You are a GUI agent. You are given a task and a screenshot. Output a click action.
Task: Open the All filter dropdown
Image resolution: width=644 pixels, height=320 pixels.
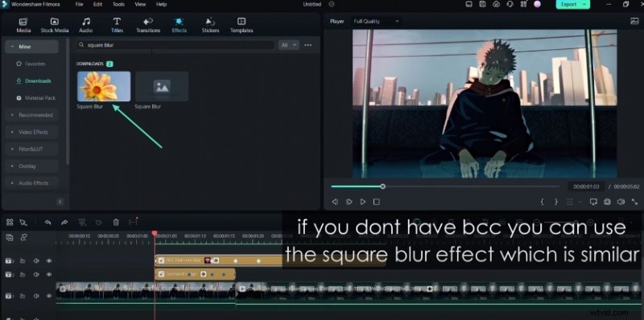(288, 45)
